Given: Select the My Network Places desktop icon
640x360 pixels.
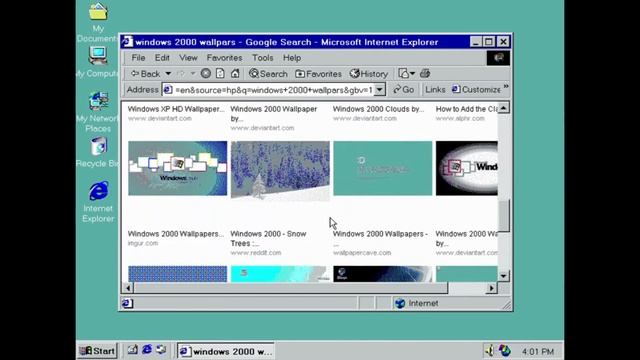Looking at the screenshot, I should pos(98,112).
